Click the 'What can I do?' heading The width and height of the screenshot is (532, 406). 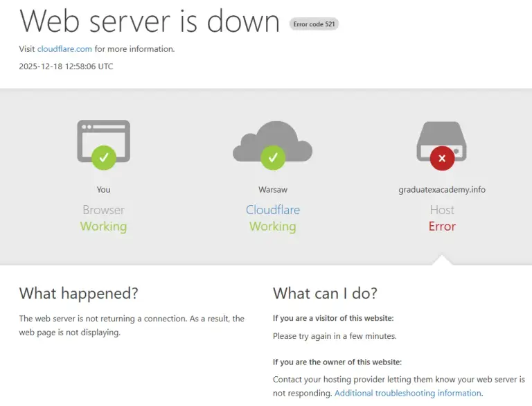point(325,293)
